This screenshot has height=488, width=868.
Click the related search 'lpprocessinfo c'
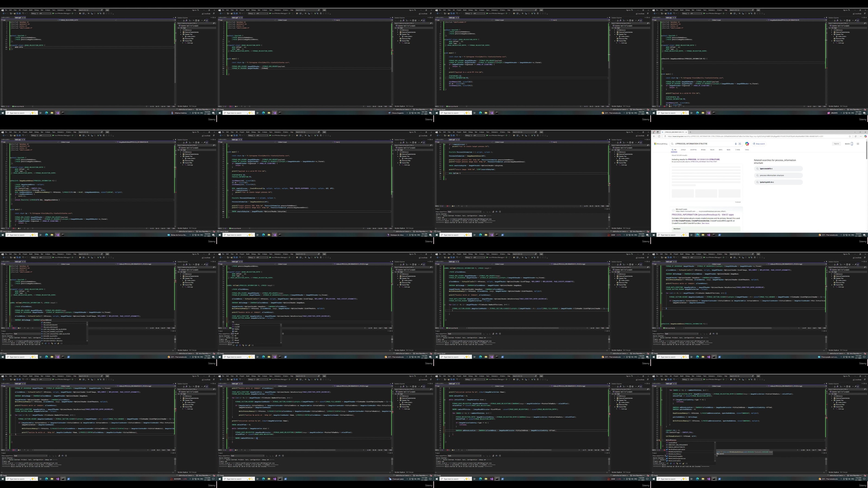pos(778,169)
